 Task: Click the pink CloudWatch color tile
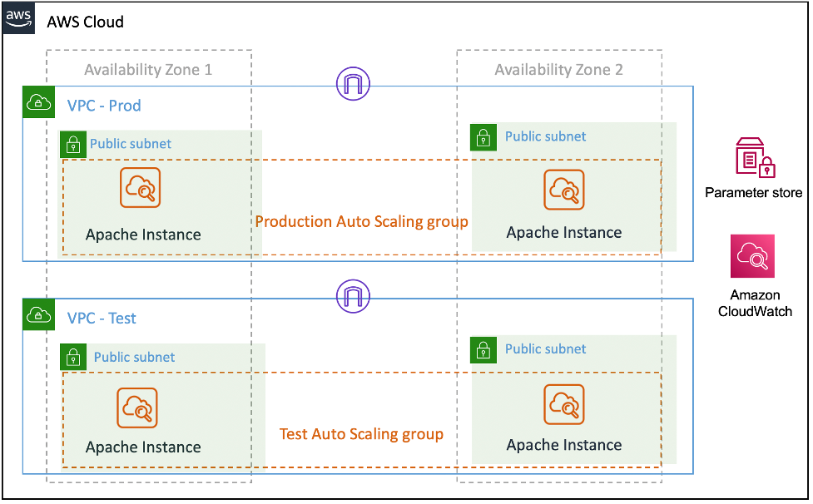[753, 255]
